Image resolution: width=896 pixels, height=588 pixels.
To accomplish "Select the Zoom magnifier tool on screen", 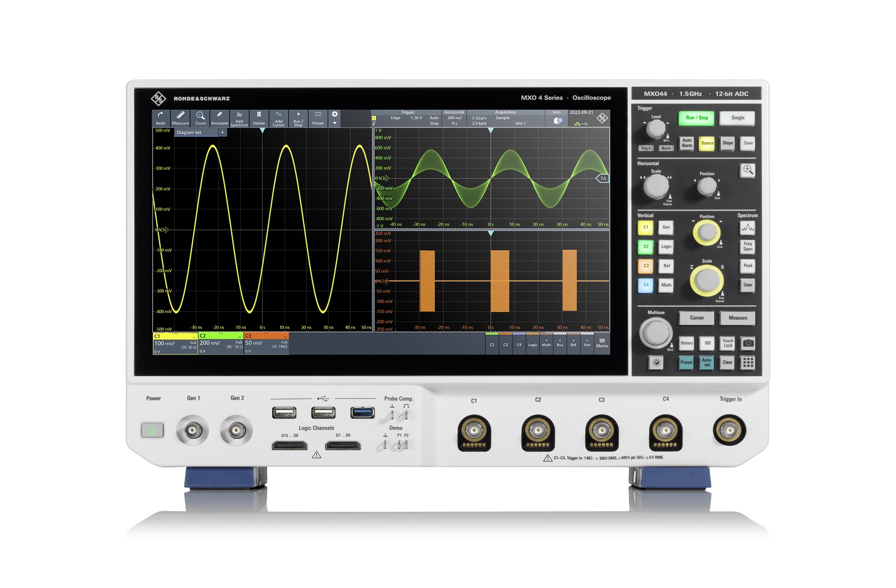I will pyautogui.click(x=200, y=118).
